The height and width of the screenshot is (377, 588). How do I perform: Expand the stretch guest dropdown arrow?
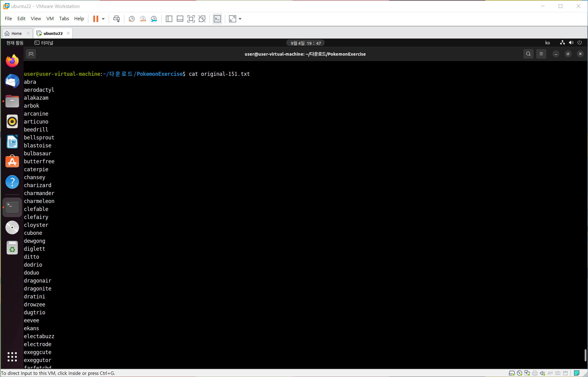(240, 19)
